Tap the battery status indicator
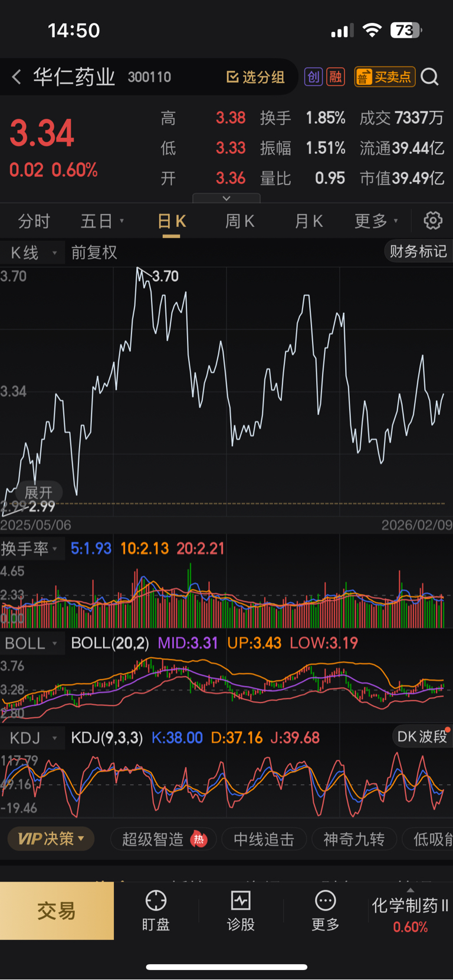Image resolution: width=453 pixels, height=980 pixels. pyautogui.click(x=406, y=31)
